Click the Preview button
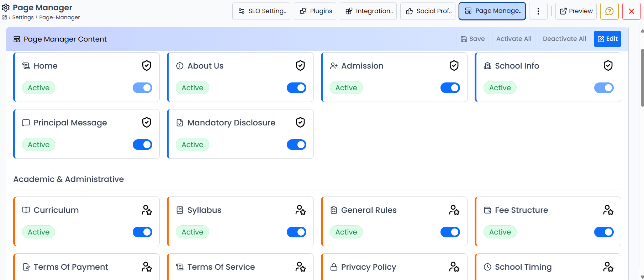 pos(576,11)
